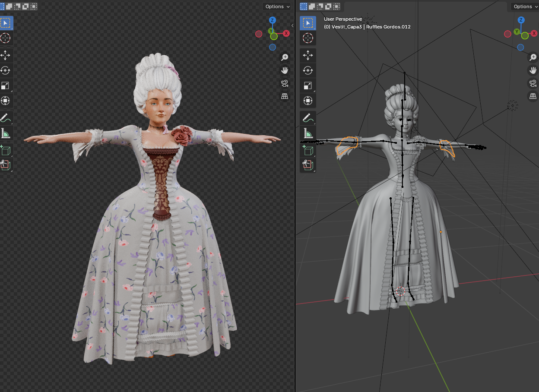The height and width of the screenshot is (392, 539).
Task: Expand the left viewport sidebar using the arrow
Action: (x=292, y=25)
